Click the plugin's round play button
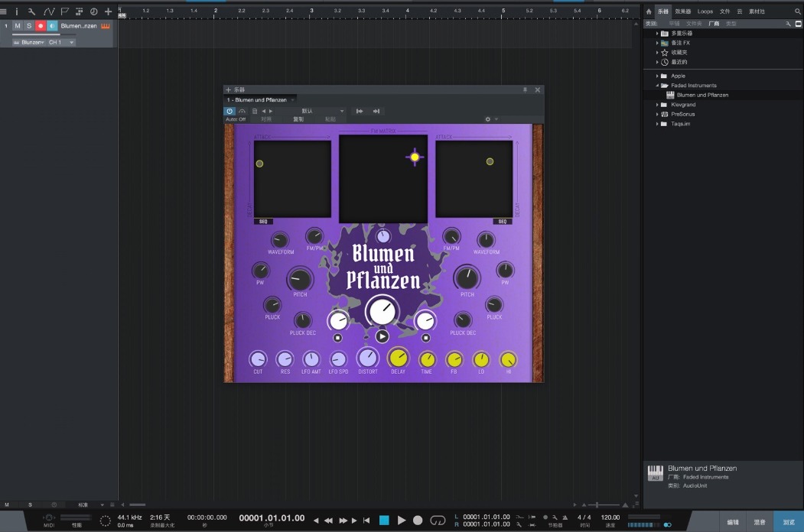 [x=382, y=336]
